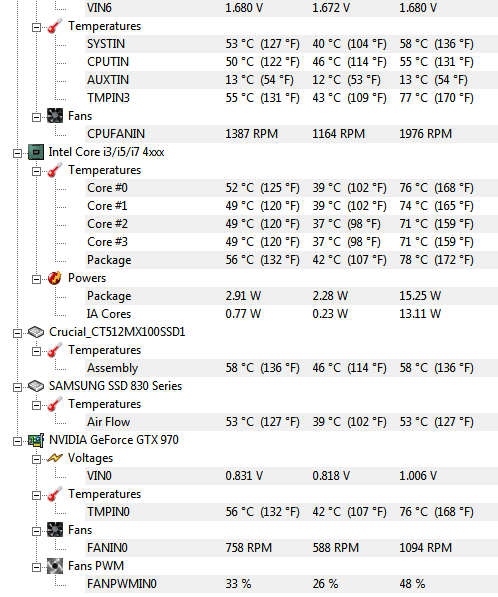Click the drive icon beside SAMSUNG SSD 830 Series
Viewport: 498px width, 597px height.
coord(36,386)
